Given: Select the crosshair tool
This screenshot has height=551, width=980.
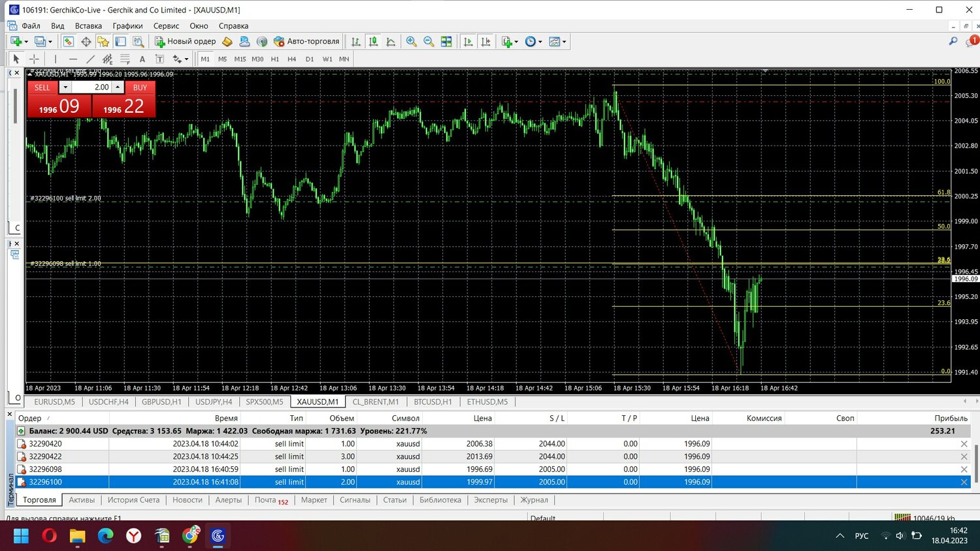Looking at the screenshot, I should tap(34, 59).
